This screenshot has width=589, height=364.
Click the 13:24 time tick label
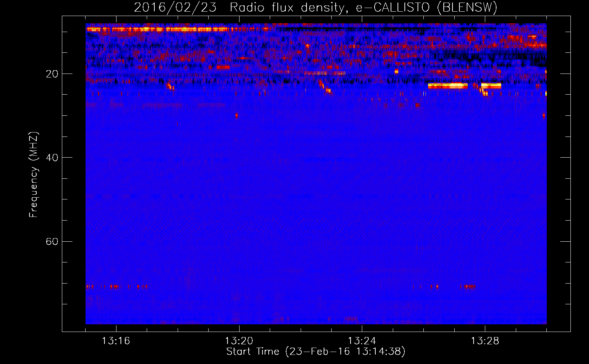362,341
